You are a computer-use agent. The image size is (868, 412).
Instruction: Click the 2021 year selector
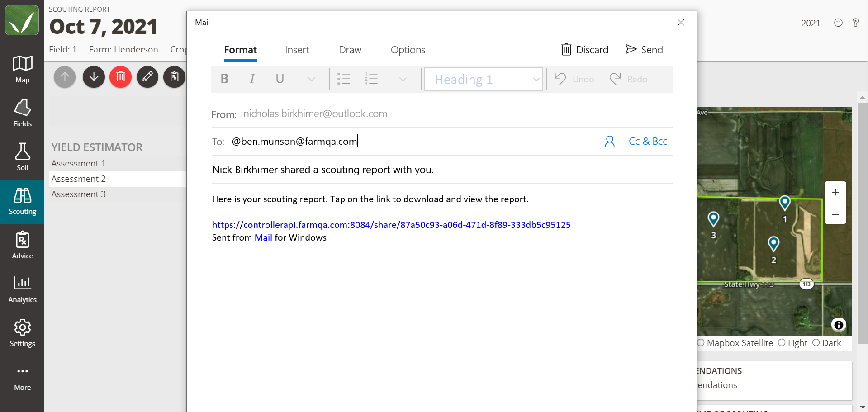[810, 23]
